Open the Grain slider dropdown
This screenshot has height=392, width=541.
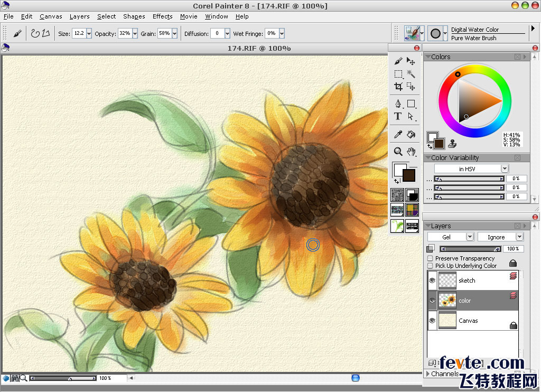coord(174,33)
